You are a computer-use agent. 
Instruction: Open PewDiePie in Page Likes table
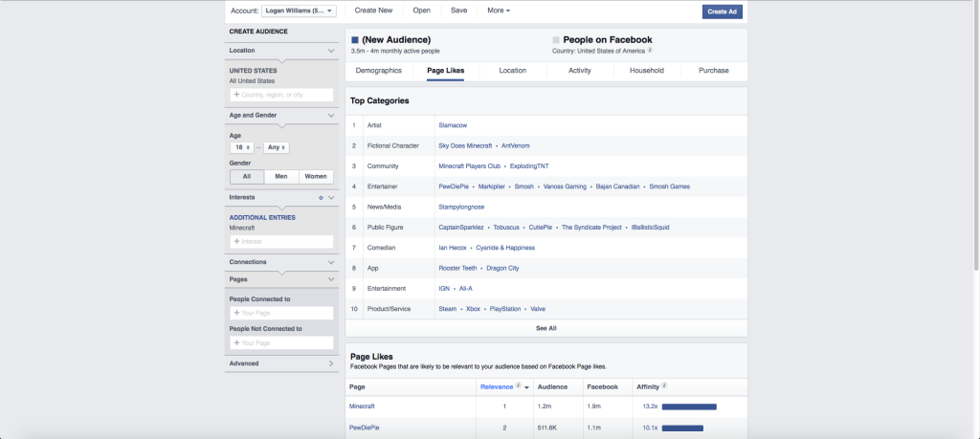(x=365, y=428)
